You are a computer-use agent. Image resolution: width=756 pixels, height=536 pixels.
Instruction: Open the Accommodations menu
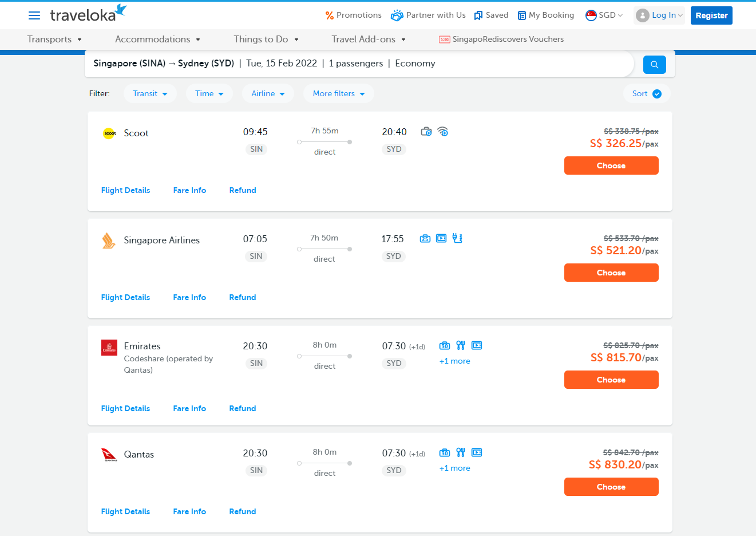click(x=157, y=40)
